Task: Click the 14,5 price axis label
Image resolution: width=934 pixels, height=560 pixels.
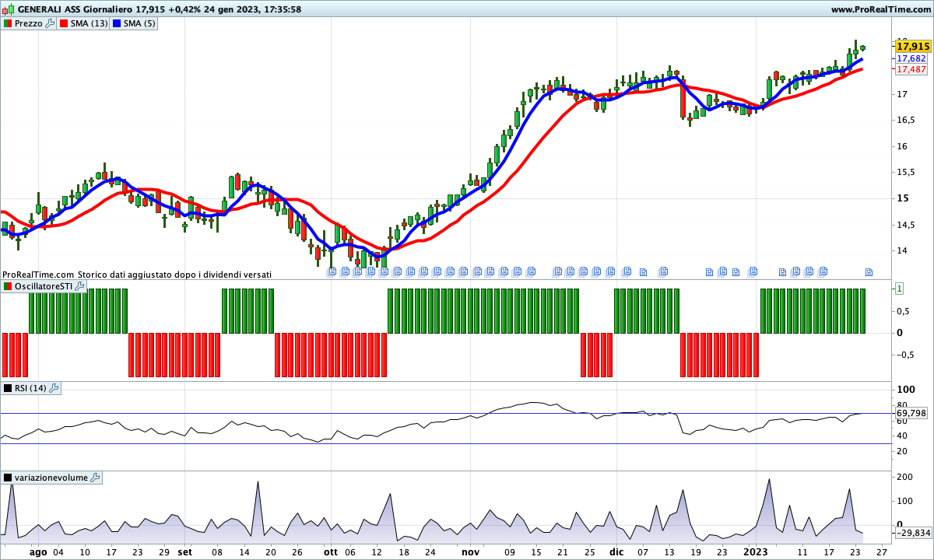Action: click(905, 225)
